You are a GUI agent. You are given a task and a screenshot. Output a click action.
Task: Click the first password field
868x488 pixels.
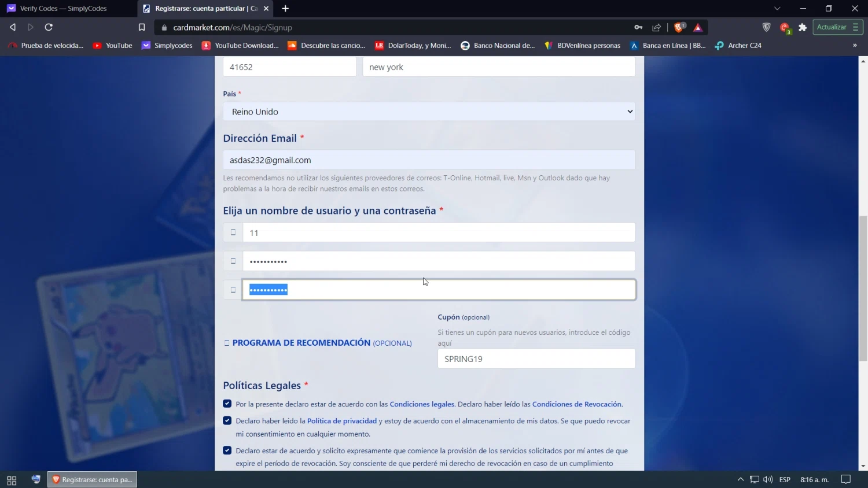point(439,261)
